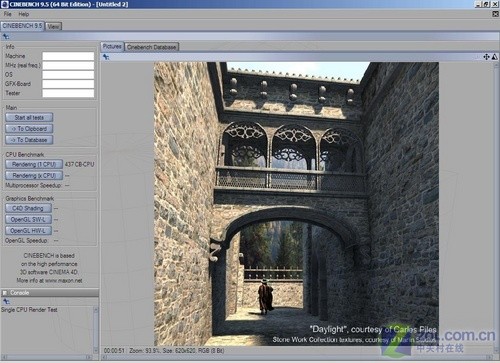Switch to the View tab
This screenshot has width=500, height=363.
pyautogui.click(x=53, y=26)
